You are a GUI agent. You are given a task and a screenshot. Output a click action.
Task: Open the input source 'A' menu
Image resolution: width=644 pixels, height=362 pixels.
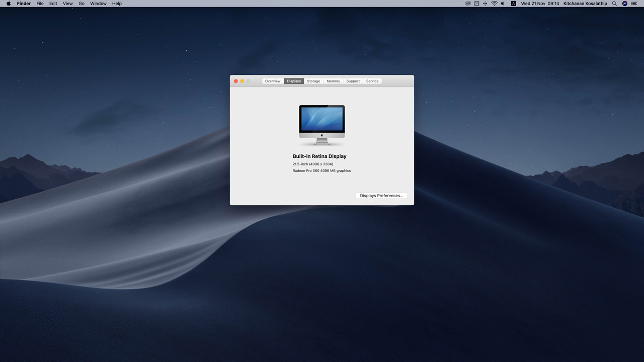[513, 4]
